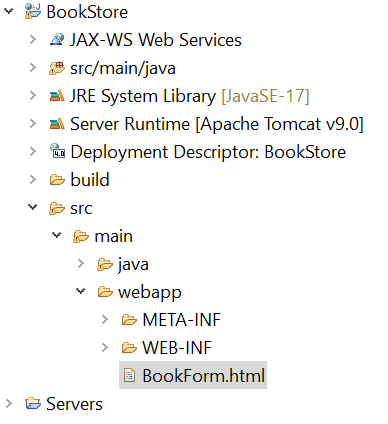
Task: Expand the src/main/java source folder
Action: [33, 68]
